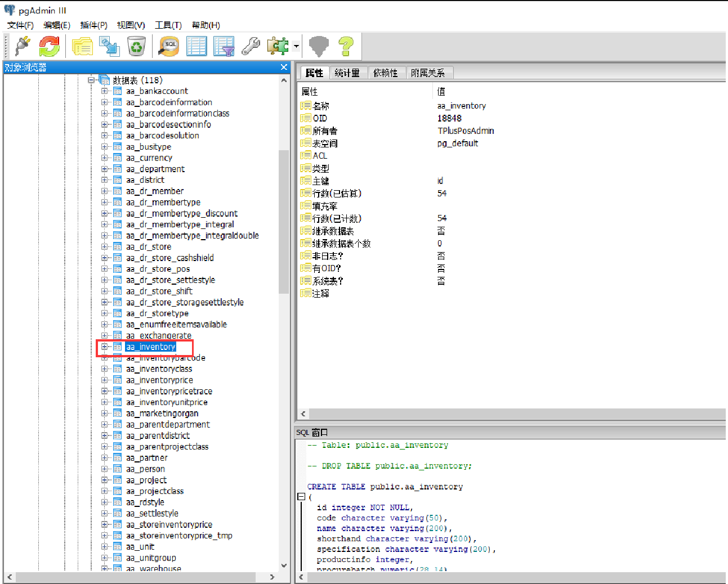Switch to the 依赖性 tab
Viewport: 728px width, 584px height.
[386, 73]
